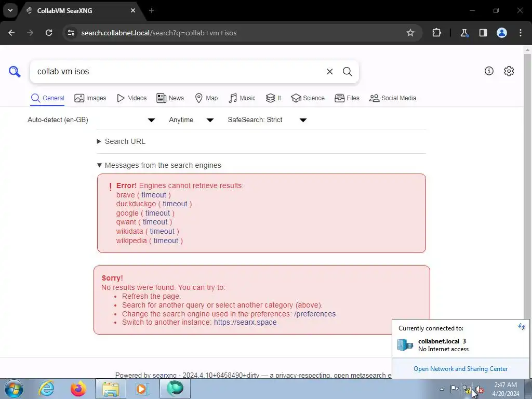Viewport: 532px width, 399px height.
Task: Refresh network list icon in flyout
Action: [x=522, y=327]
